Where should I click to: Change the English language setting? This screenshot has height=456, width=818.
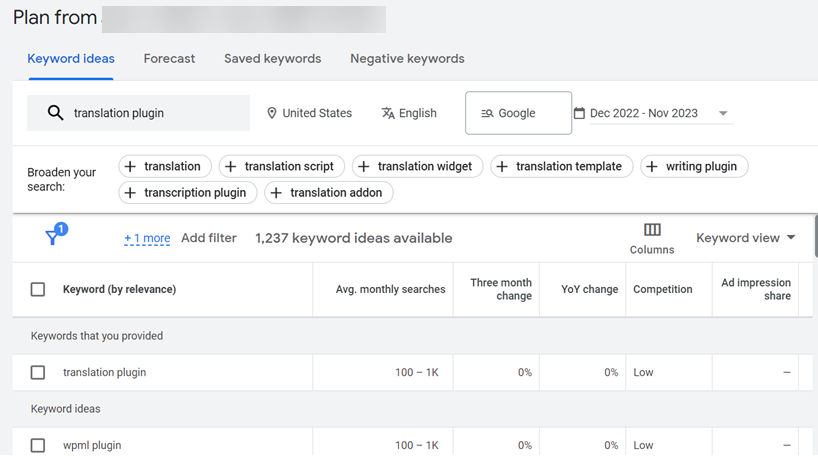tap(409, 113)
